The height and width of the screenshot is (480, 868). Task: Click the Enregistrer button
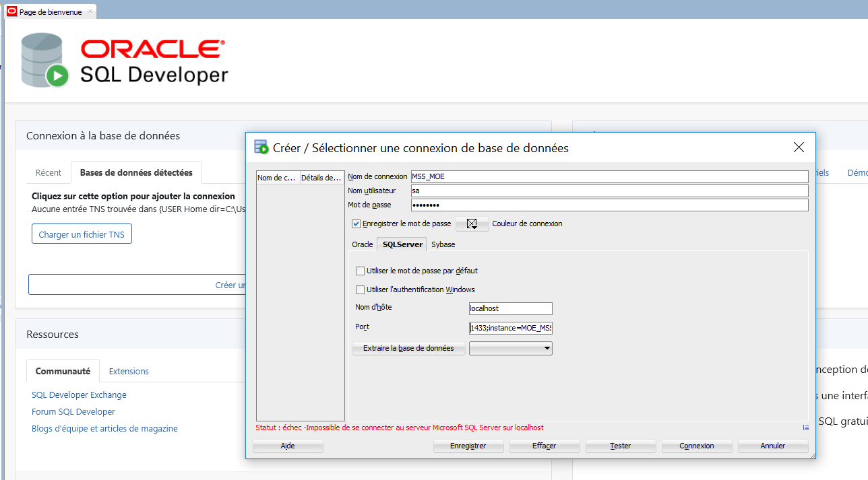pyautogui.click(x=468, y=446)
